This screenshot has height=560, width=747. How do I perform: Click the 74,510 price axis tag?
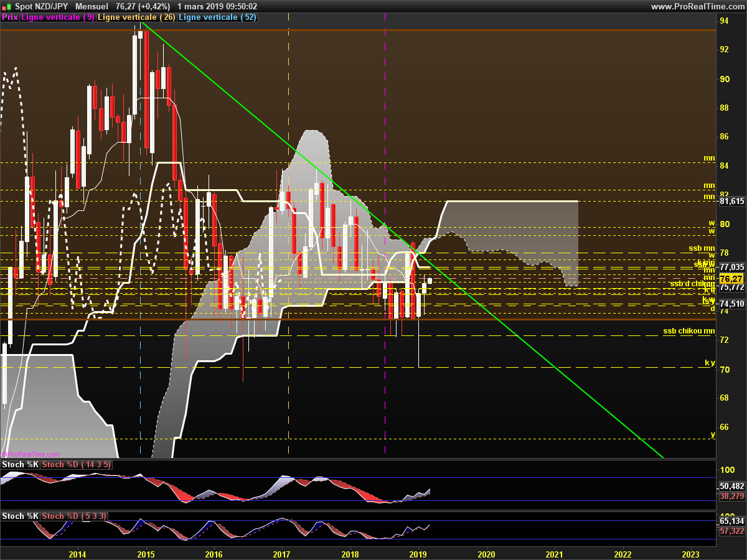point(732,304)
